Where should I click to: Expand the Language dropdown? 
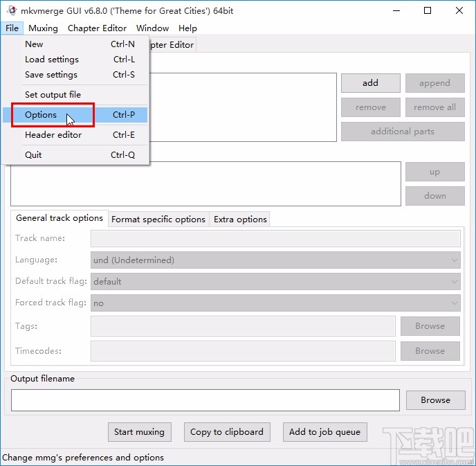(275, 260)
